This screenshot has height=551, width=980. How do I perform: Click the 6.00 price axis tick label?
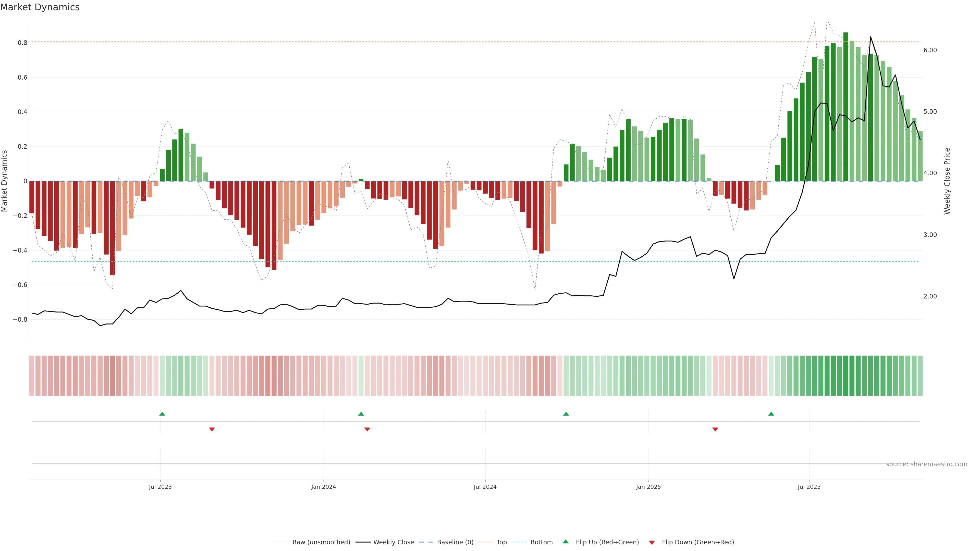(930, 50)
